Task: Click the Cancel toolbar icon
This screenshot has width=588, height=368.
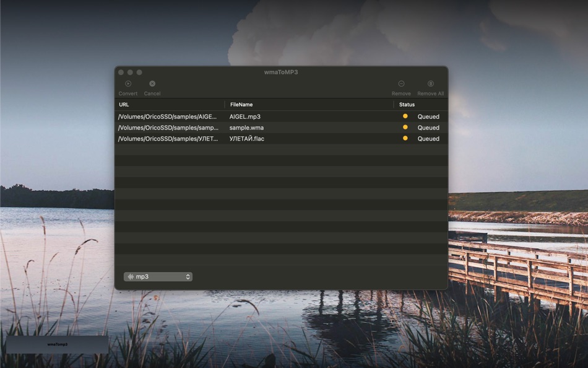Action: point(152,84)
